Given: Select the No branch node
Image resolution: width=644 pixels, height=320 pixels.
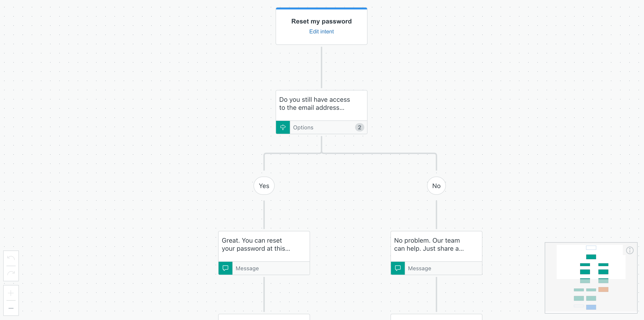Looking at the screenshot, I should [x=436, y=186].
